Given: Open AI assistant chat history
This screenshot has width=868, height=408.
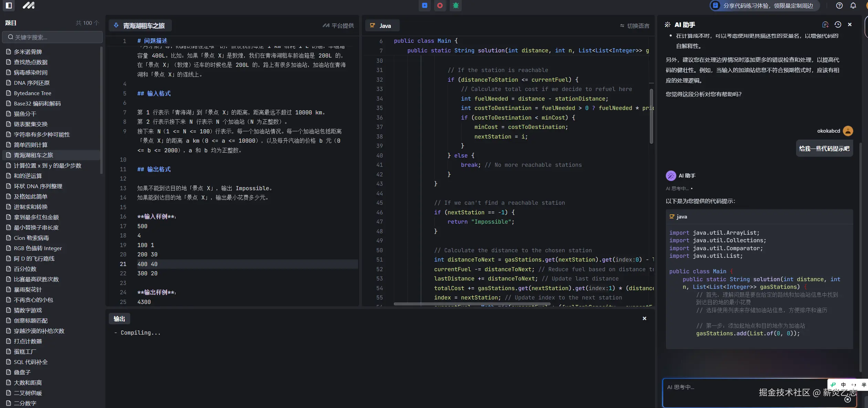Looking at the screenshot, I should [x=838, y=24].
